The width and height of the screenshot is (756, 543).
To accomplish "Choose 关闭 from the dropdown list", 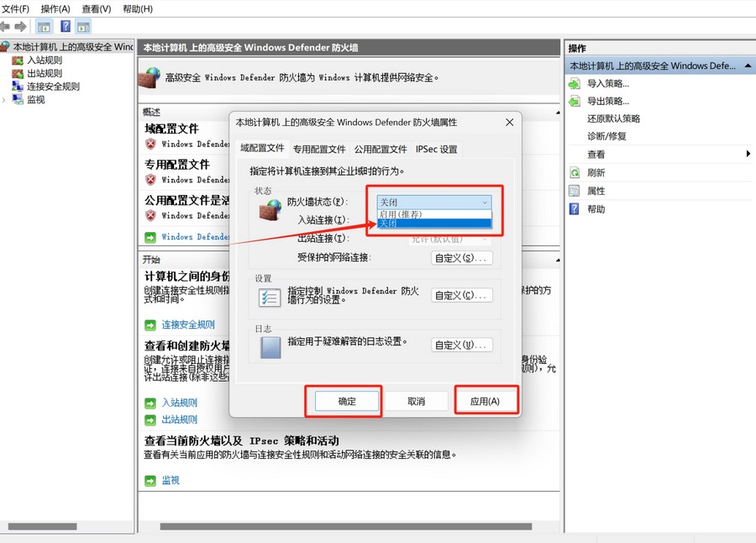I will [434, 223].
